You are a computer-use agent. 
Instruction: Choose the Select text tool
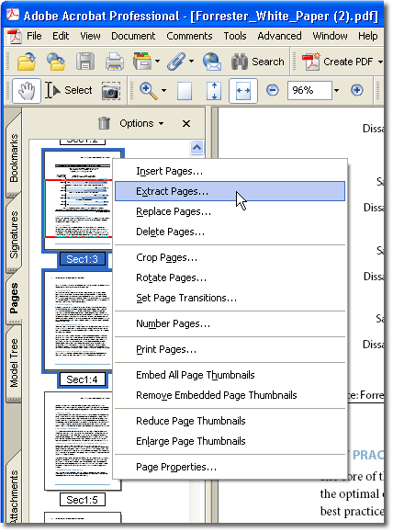(x=69, y=90)
